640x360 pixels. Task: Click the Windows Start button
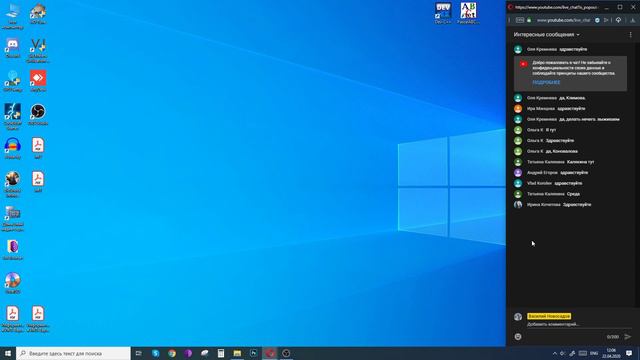tap(8, 353)
